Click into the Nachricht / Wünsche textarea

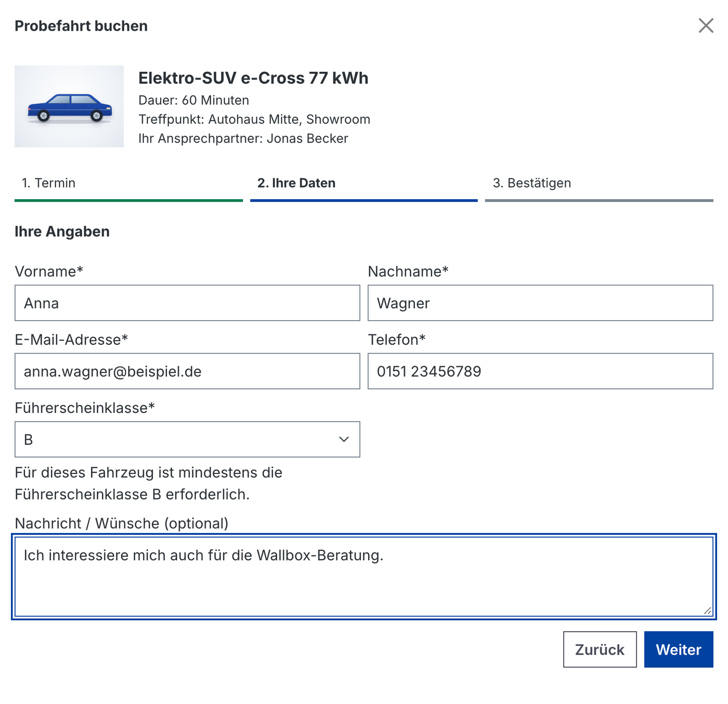363,577
